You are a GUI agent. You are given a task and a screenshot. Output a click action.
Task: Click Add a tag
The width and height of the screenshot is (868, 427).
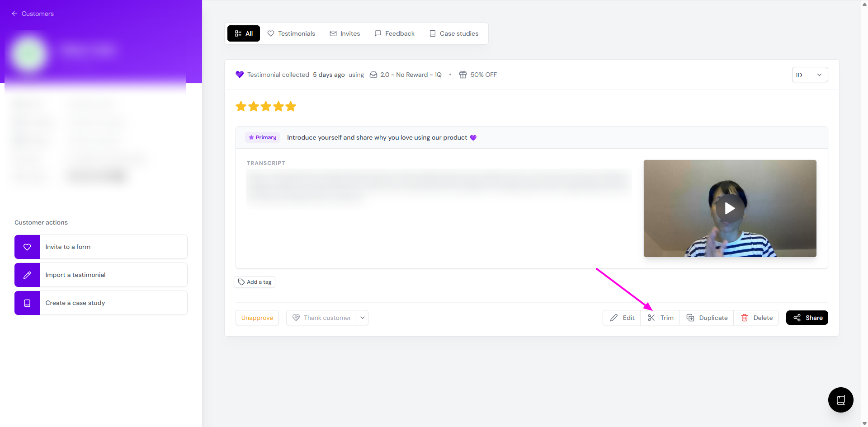[x=255, y=282]
